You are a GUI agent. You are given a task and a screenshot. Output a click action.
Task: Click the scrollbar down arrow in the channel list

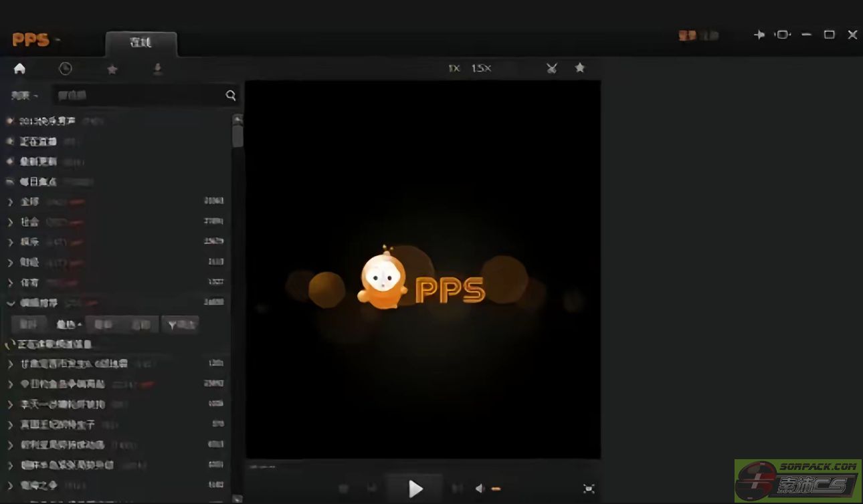[x=237, y=498]
